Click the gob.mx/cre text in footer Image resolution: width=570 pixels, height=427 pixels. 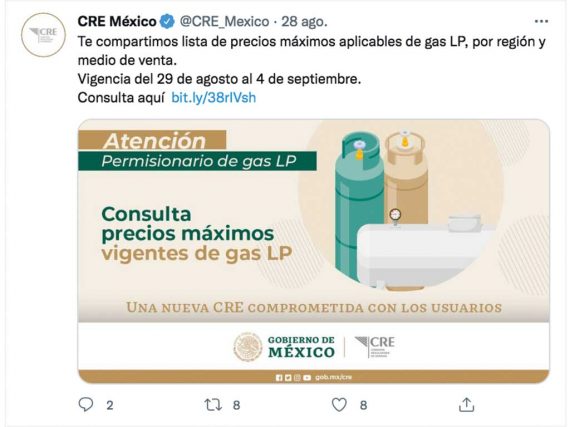[x=333, y=377]
